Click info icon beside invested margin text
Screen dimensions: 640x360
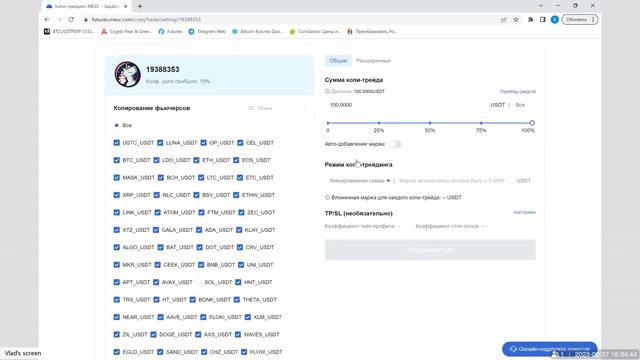pyautogui.click(x=327, y=198)
